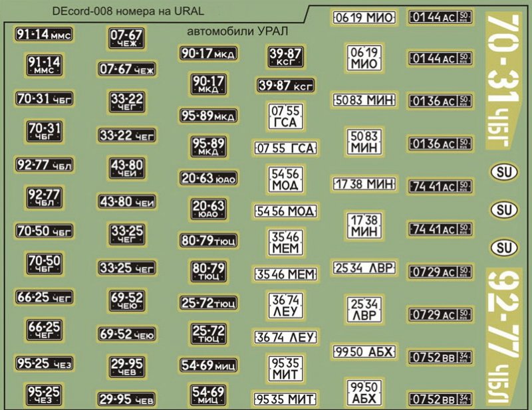Screen dimensions: 532x410
Task: Pick the single-line black plate 43-80 ЧЕИ
Action: (x=127, y=202)
